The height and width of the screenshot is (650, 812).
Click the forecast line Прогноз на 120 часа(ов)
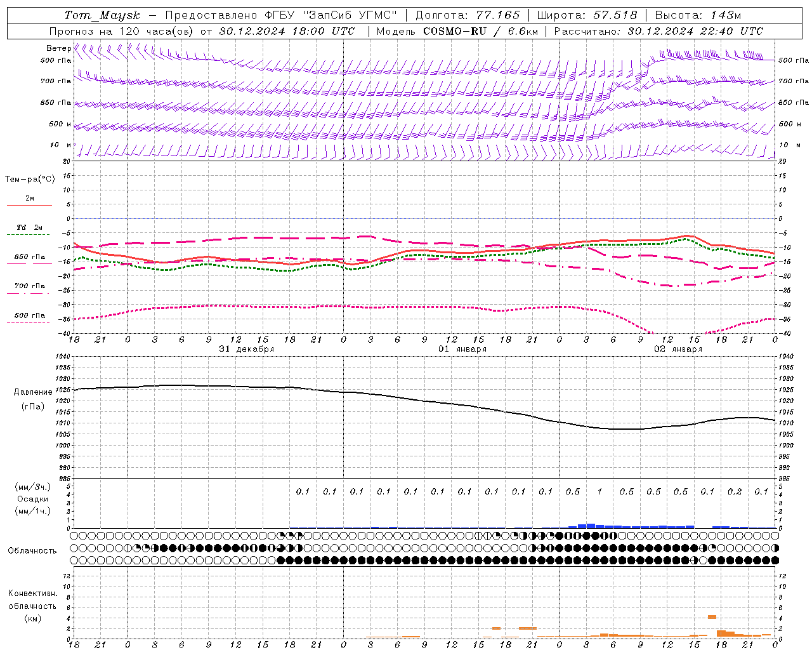(122, 31)
